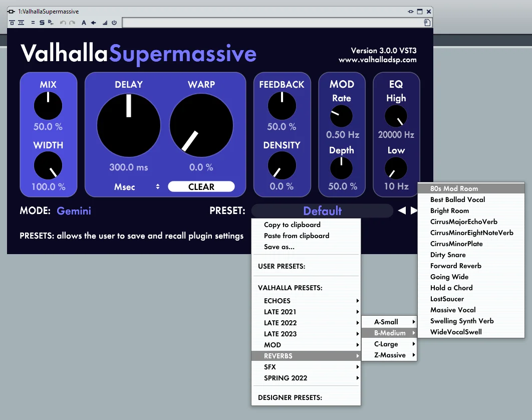Choose Paste from clipboard menu entry
Image resolution: width=532 pixels, height=420 pixels.
click(306, 236)
